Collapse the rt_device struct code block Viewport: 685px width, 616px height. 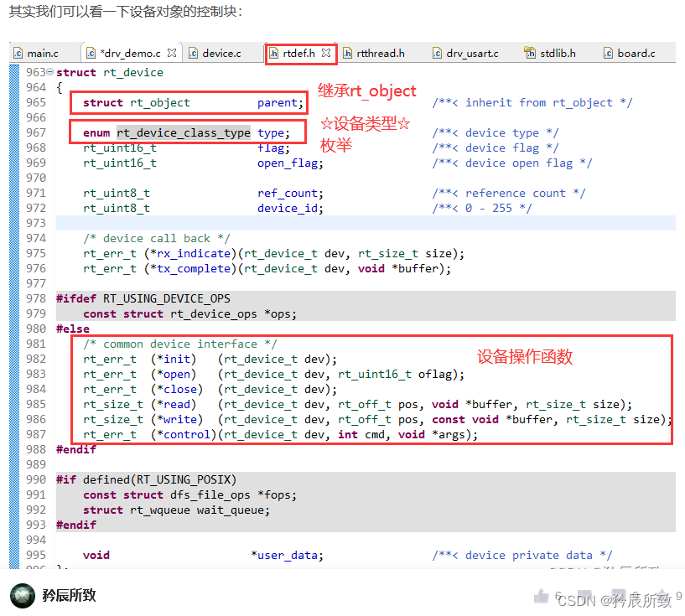49,72
